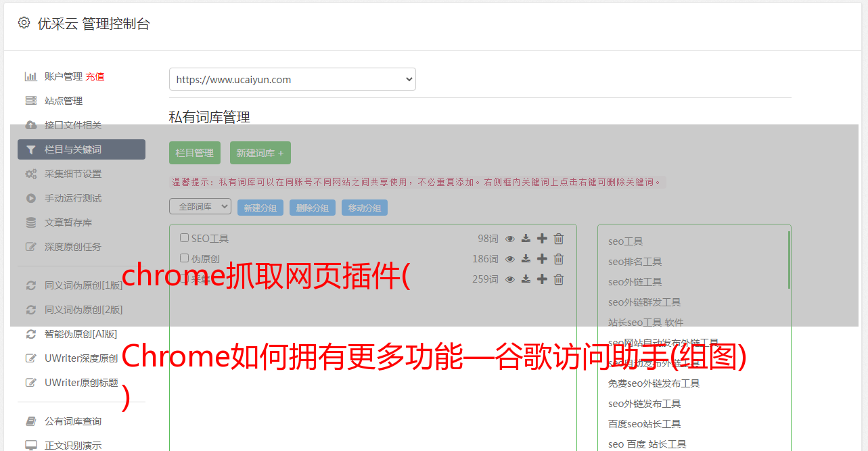Image resolution: width=868 pixels, height=451 pixels.
Task: Open 采集细节设置 in the sidebar
Action: pos(73,174)
